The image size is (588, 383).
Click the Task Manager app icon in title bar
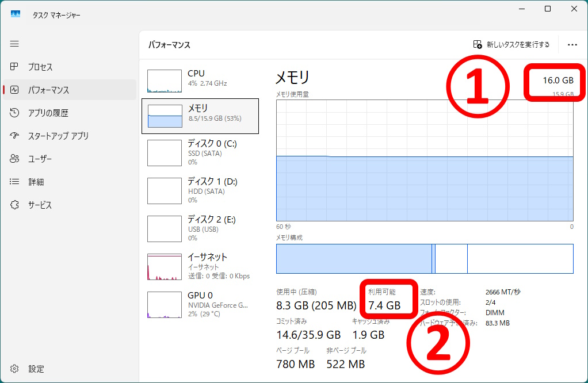tap(16, 14)
